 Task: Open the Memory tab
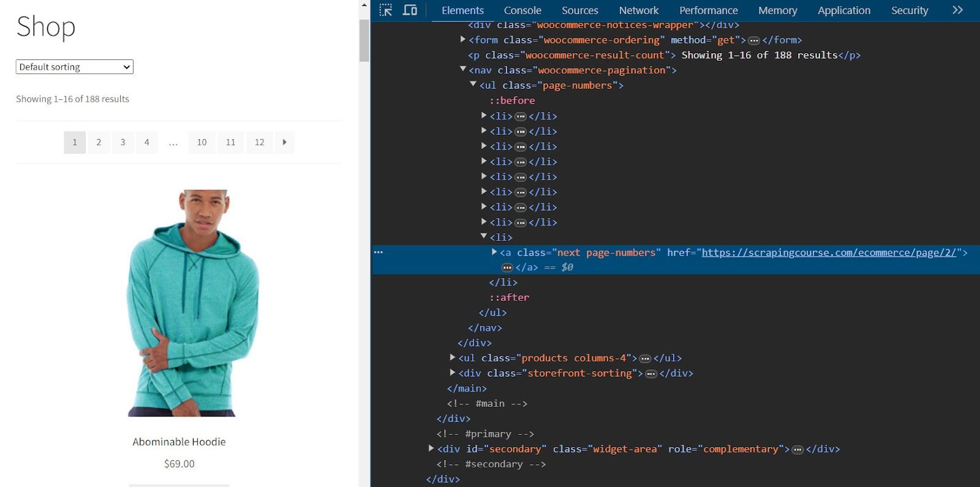click(x=778, y=10)
